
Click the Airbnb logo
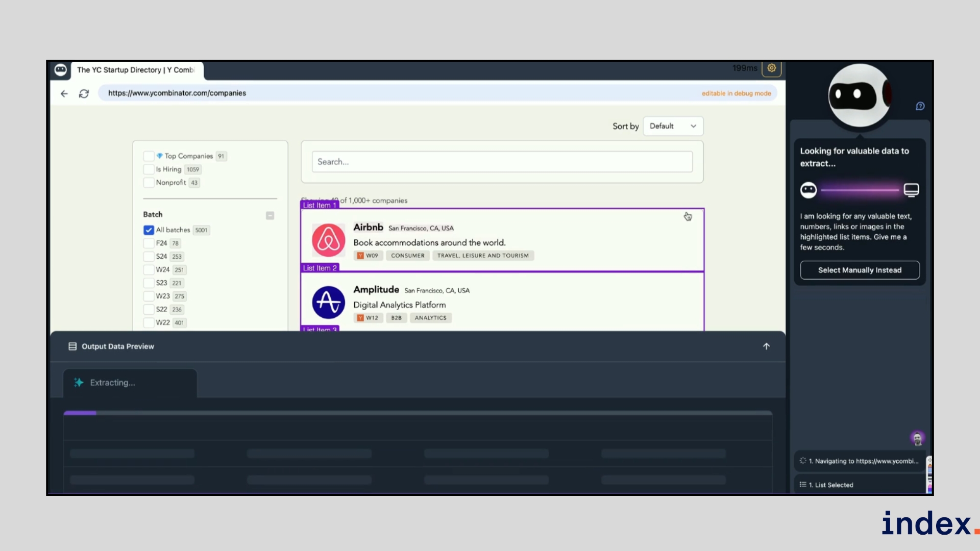(328, 240)
